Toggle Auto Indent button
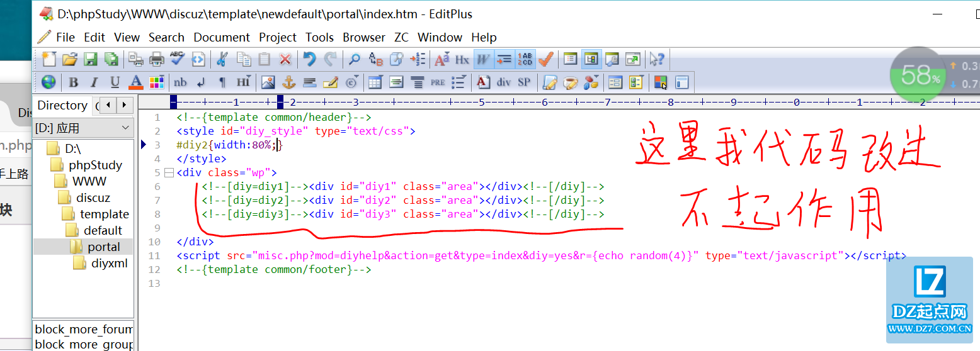This screenshot has width=980, height=351. [x=504, y=59]
